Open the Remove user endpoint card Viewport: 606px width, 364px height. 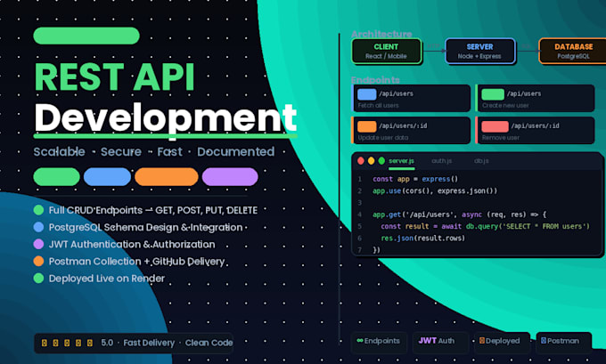[x=535, y=131]
